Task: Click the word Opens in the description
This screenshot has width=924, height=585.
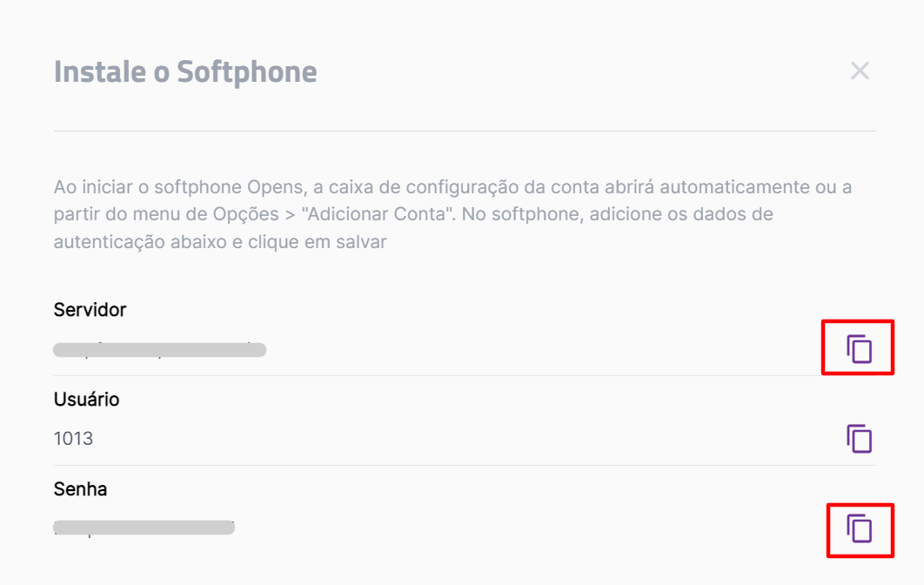Action: tap(274, 187)
